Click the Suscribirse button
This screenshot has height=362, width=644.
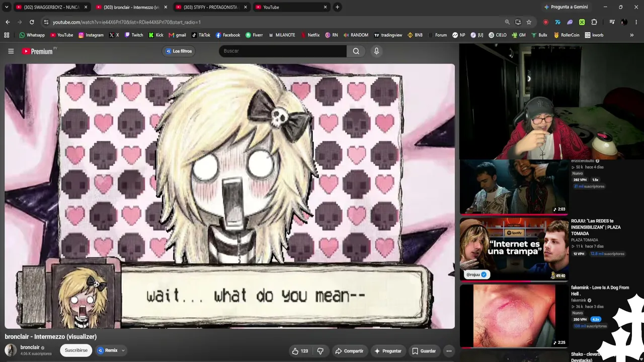point(76,350)
